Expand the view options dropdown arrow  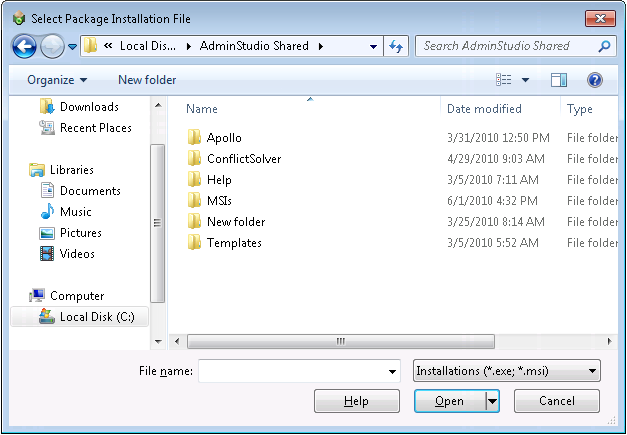point(526,80)
